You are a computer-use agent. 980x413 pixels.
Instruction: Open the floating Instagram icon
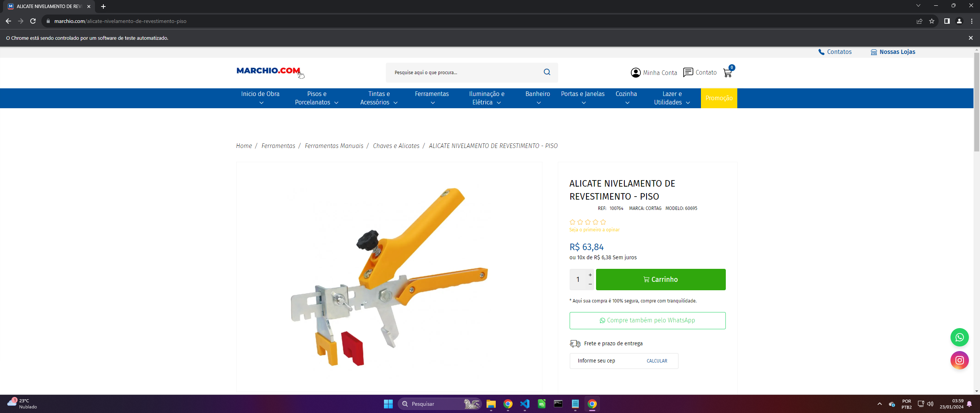(959, 360)
